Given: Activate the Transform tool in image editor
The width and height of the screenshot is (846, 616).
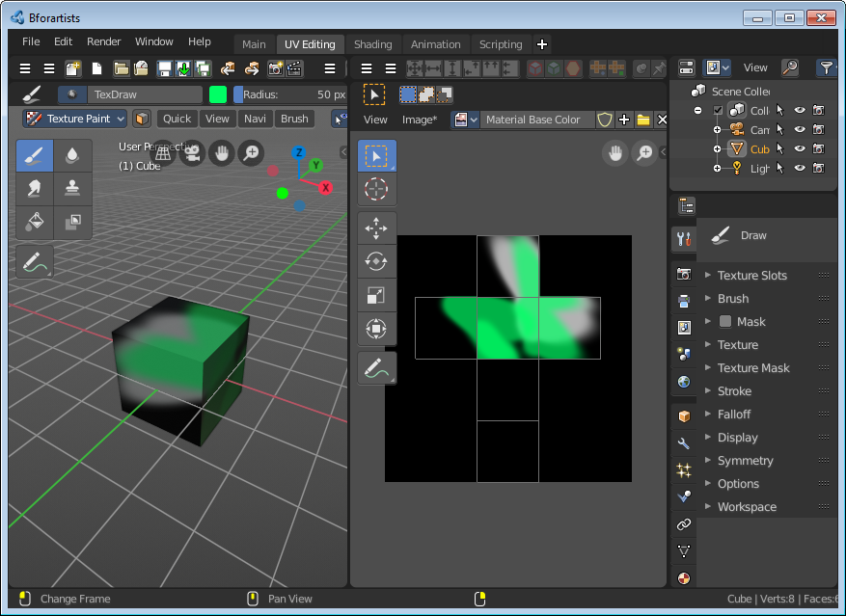Looking at the screenshot, I should pyautogui.click(x=376, y=329).
